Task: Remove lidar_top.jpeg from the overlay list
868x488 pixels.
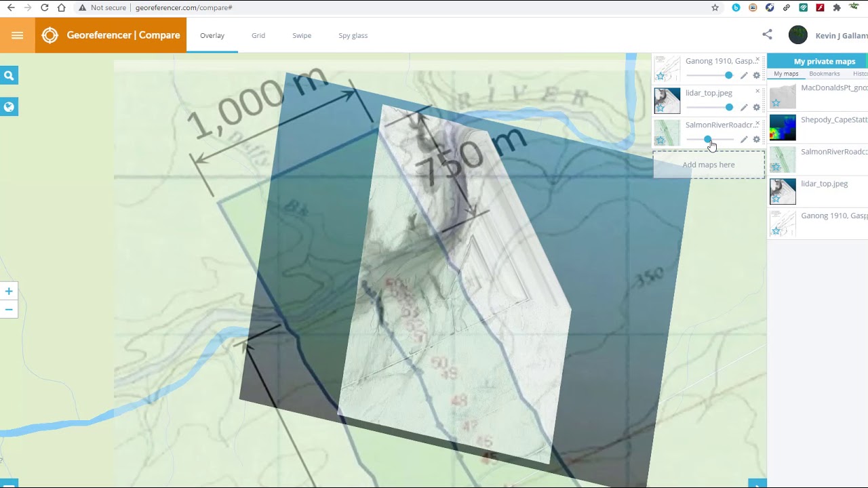Action: (x=757, y=91)
